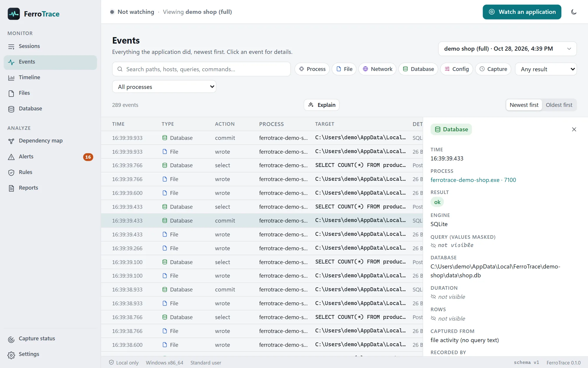Open Settings from the sidebar

[50, 354]
